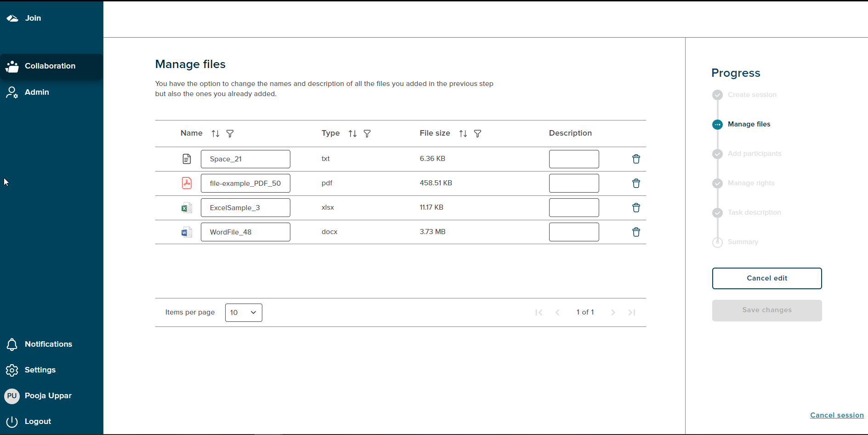
Task: Click the 1 of 1 page indicator
Action: point(585,312)
